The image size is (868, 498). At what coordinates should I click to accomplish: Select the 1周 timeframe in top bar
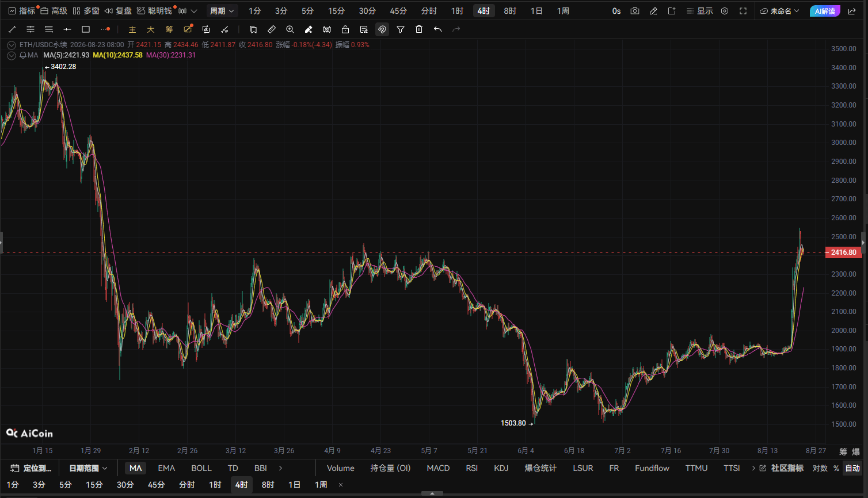564,11
